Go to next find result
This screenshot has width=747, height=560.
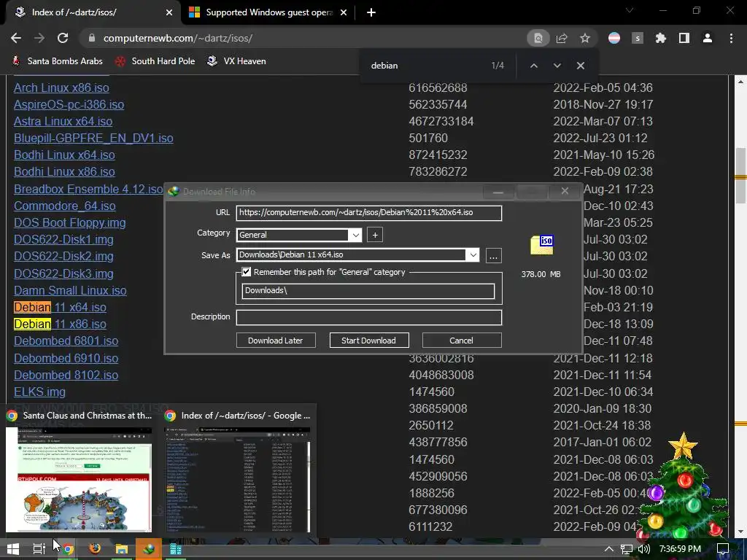click(557, 66)
